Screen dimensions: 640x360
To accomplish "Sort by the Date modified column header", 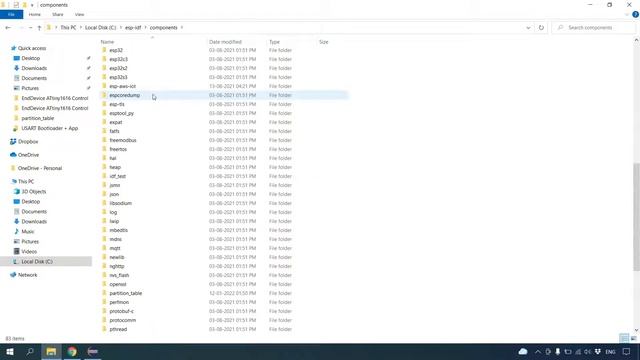I will tap(225, 42).
